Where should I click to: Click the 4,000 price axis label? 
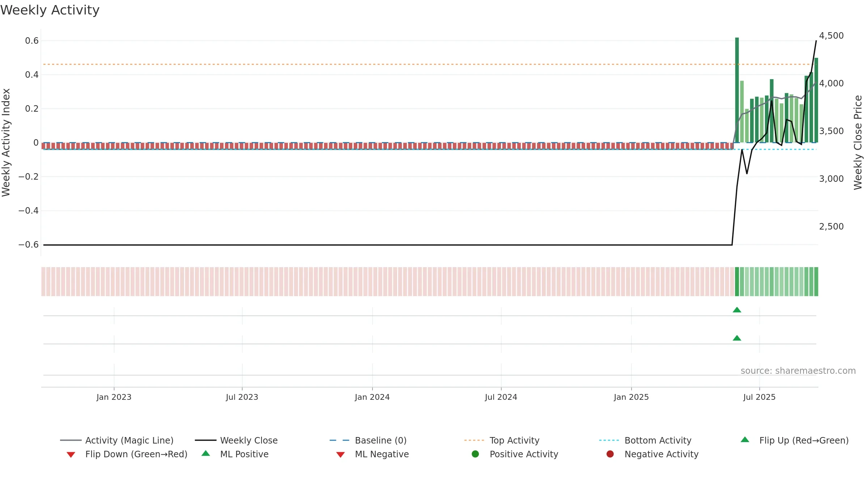tap(831, 83)
